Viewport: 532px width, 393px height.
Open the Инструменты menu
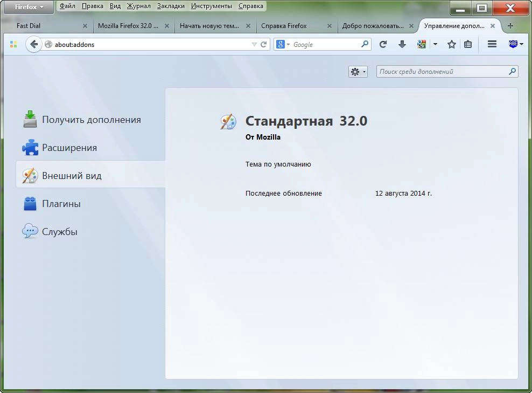[x=212, y=6]
